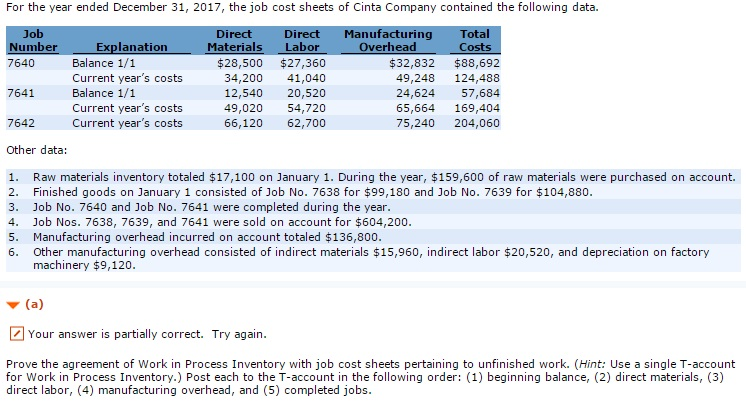Select the Direct Labor column header
Image resolution: width=746 pixels, height=407 pixels.
[302, 41]
